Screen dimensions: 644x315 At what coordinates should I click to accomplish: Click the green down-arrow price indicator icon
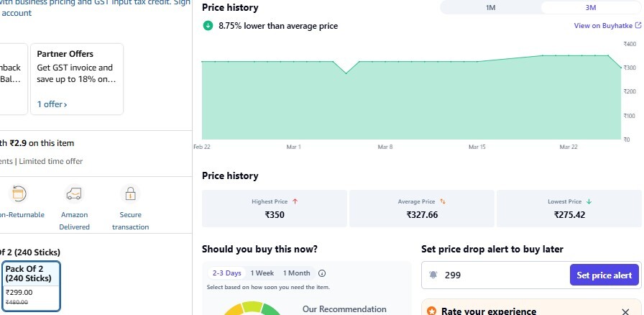tap(208, 26)
